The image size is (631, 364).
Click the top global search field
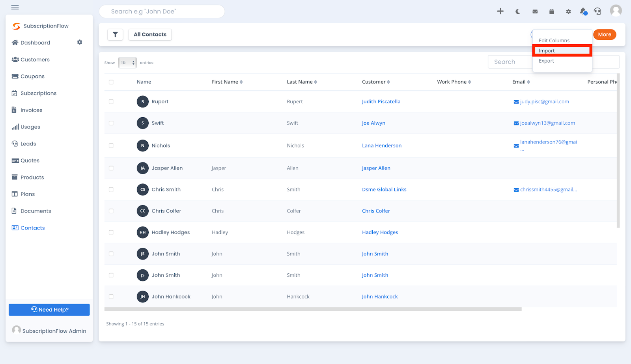pyautogui.click(x=162, y=11)
